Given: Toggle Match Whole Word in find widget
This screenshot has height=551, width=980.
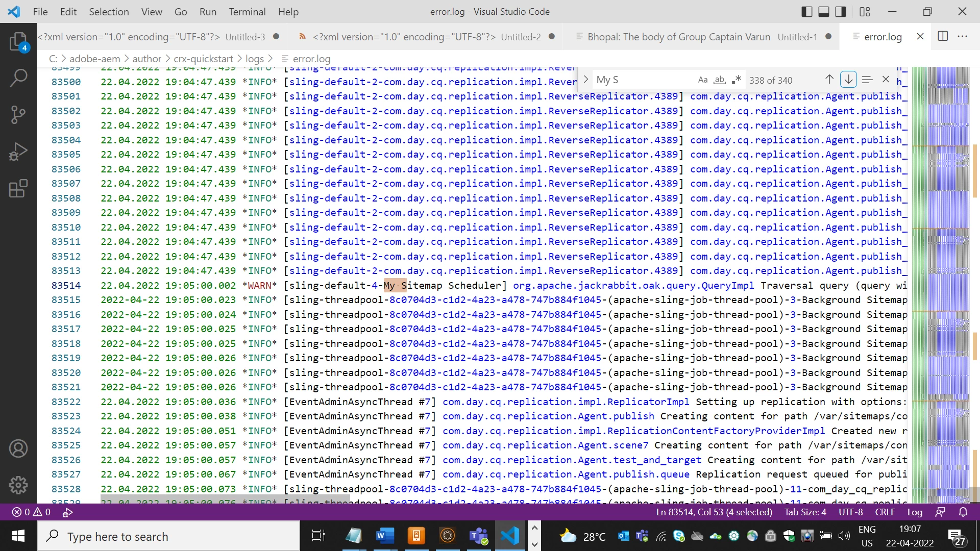Looking at the screenshot, I should pyautogui.click(x=720, y=80).
